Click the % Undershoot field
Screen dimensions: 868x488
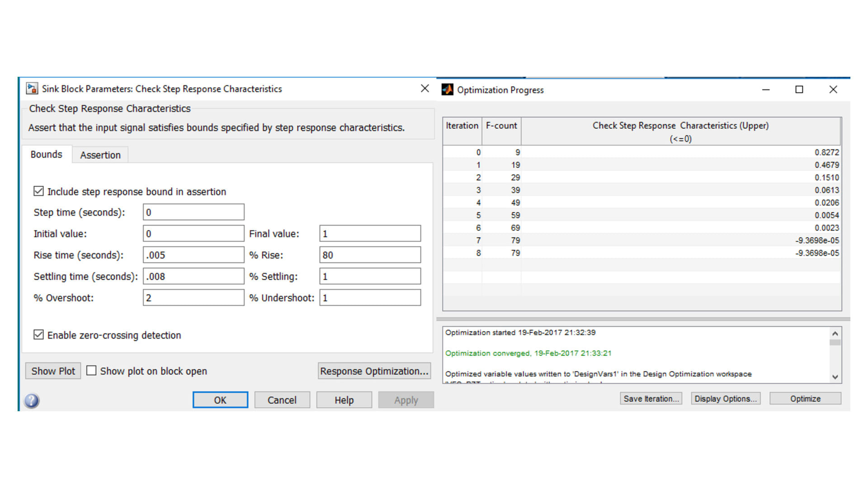[370, 298]
